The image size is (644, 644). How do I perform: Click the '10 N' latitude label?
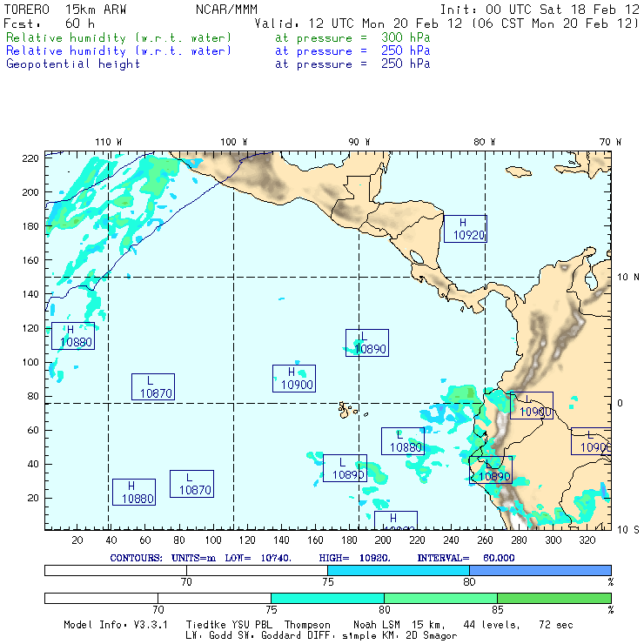[x=628, y=278]
